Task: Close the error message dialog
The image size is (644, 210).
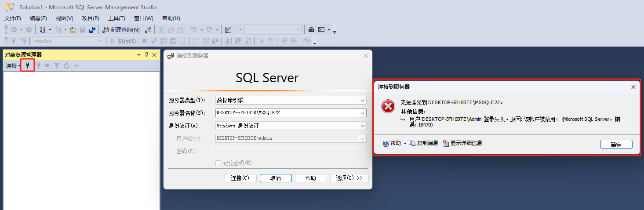Action: (x=633, y=87)
